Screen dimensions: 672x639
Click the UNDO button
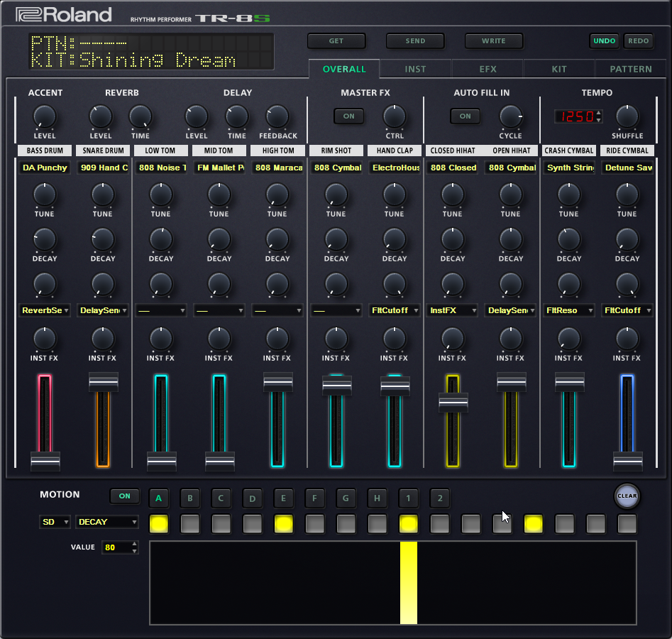[605, 41]
